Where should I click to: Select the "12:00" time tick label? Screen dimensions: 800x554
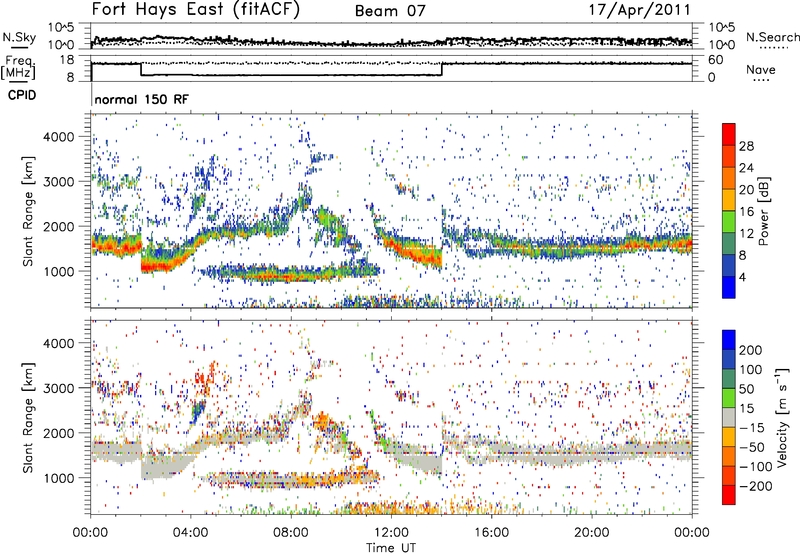391,533
